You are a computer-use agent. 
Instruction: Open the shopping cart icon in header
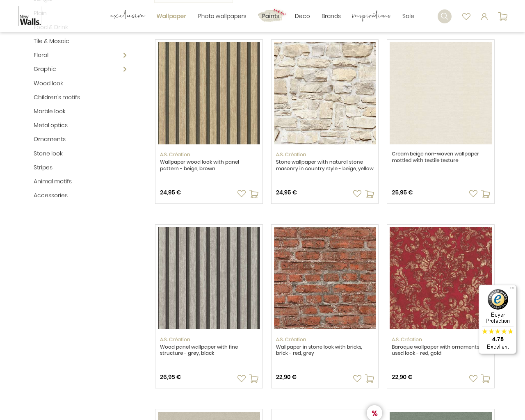click(503, 16)
